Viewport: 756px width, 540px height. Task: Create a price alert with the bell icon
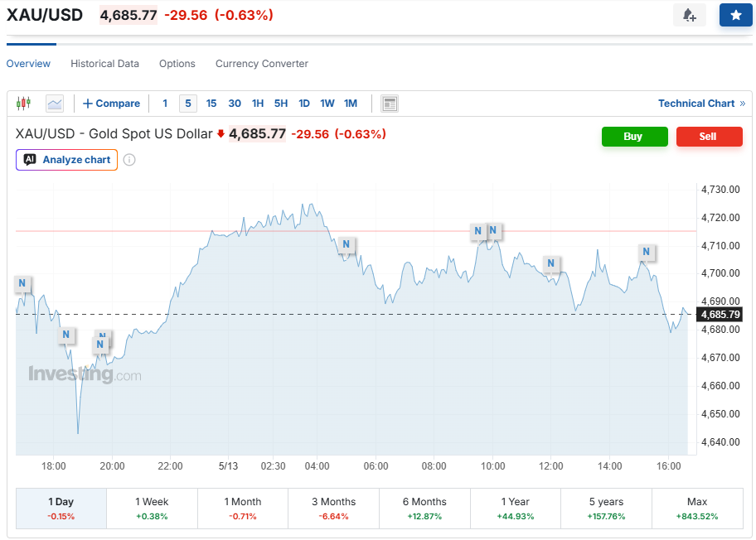coord(690,15)
